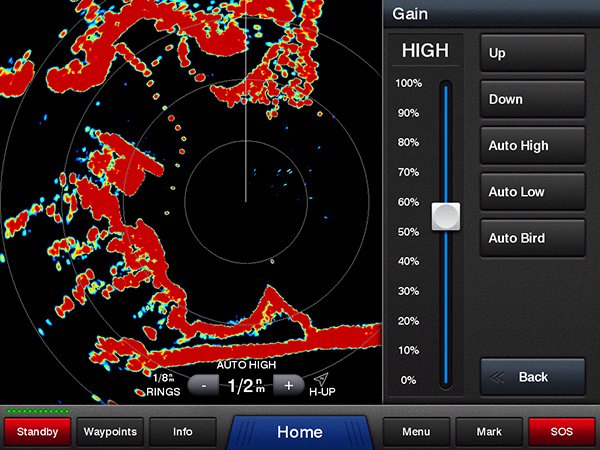This screenshot has height=450, width=600.
Task: Click the H-UP heading orientation icon
Action: [x=322, y=385]
